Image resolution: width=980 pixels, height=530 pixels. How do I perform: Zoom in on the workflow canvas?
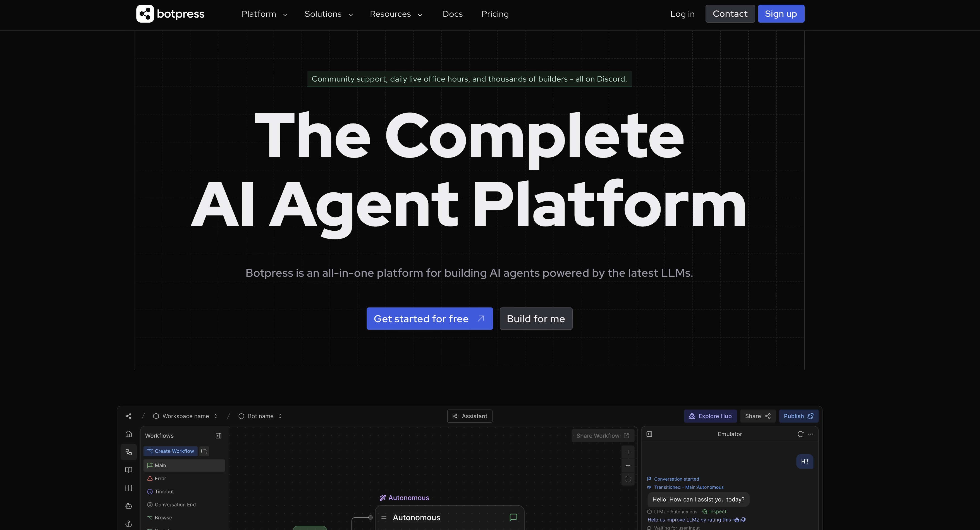point(628,452)
